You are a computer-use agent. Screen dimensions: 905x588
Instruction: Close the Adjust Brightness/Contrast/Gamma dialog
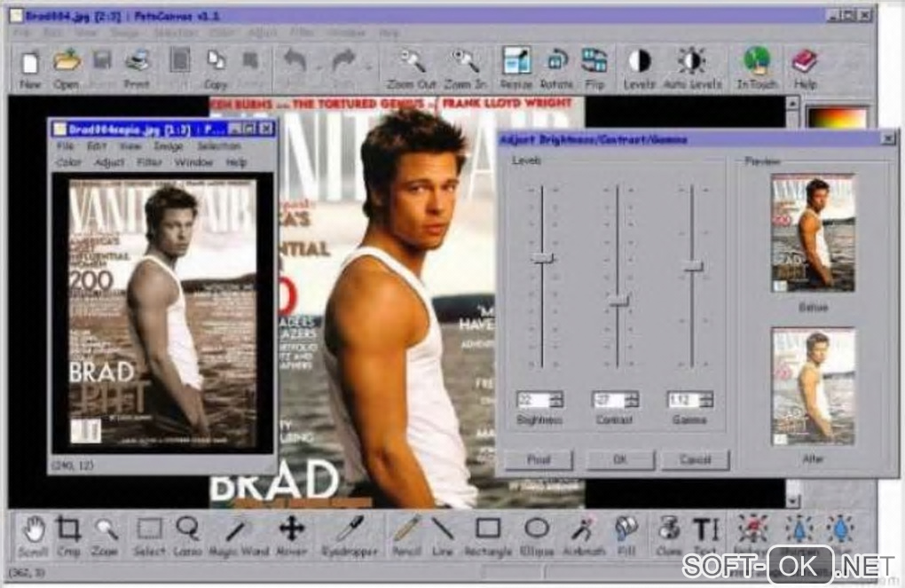click(x=888, y=138)
